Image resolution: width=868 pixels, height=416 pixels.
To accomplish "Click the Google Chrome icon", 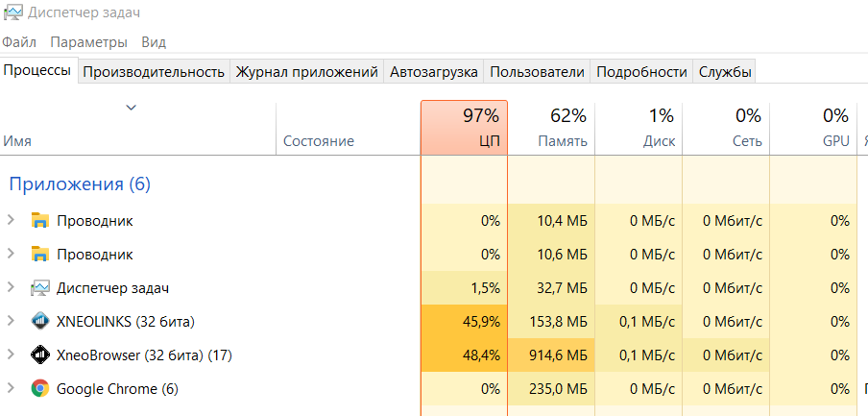I will coord(40,389).
